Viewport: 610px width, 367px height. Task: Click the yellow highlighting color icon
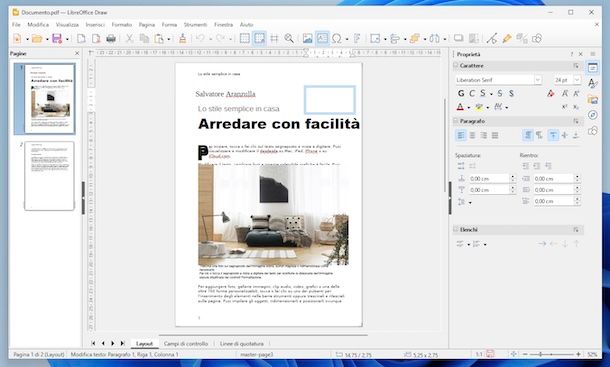tap(479, 107)
